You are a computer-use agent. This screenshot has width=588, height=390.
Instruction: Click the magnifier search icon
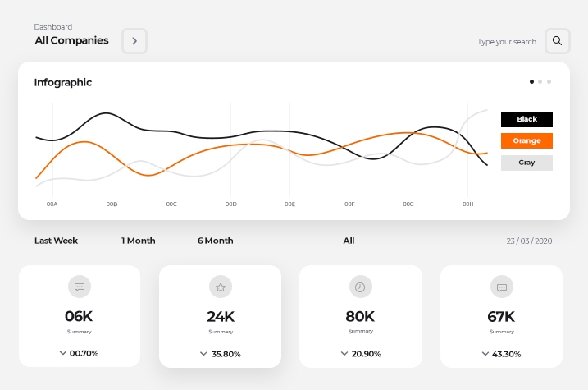point(557,40)
